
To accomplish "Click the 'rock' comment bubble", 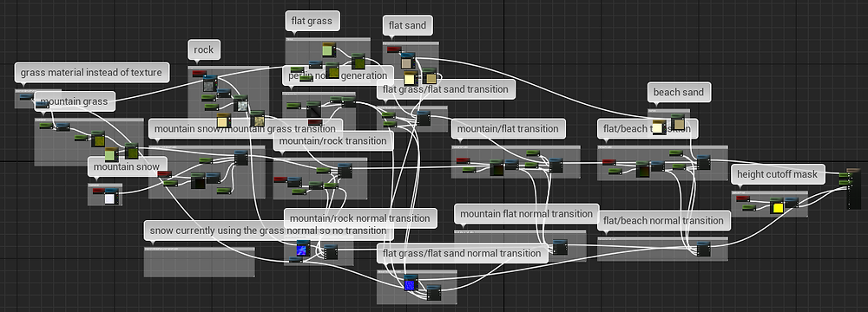I will pyautogui.click(x=204, y=49).
